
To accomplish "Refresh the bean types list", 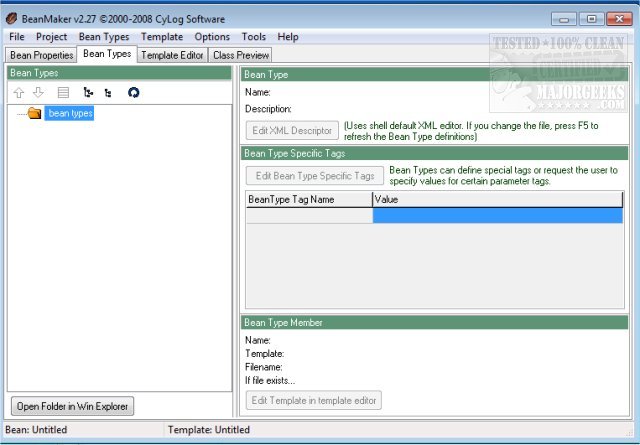I will tap(133, 93).
